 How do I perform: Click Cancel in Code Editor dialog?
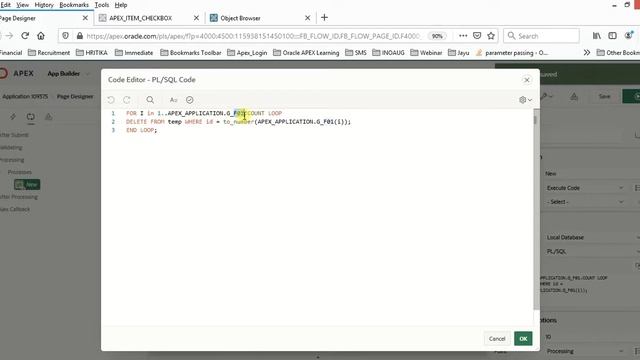(x=497, y=338)
